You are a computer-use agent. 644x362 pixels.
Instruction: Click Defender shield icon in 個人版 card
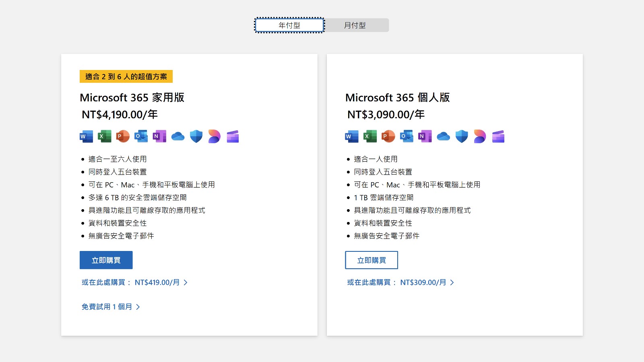[462, 136]
